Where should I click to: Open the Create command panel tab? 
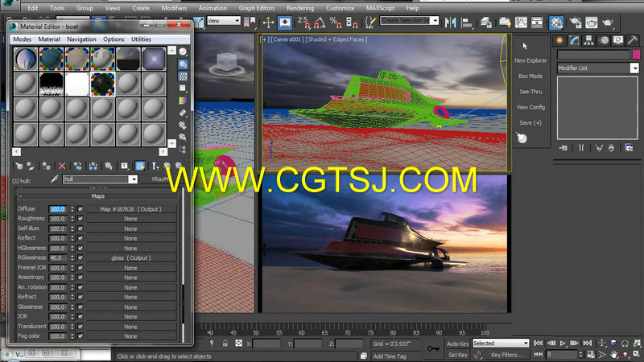[x=559, y=40]
